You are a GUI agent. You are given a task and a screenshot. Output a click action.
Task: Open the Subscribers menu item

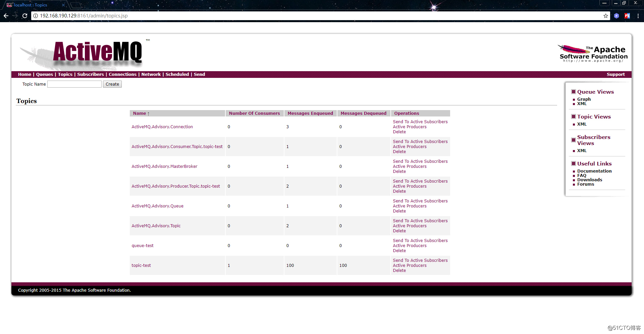pyautogui.click(x=91, y=75)
